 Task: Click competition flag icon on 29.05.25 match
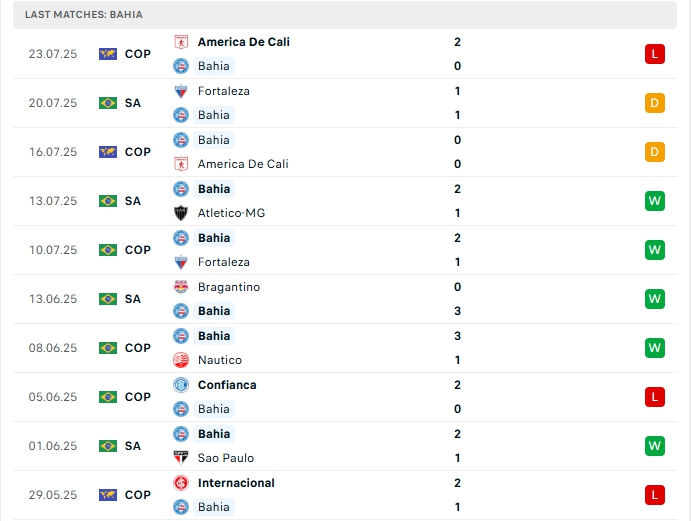click(108, 495)
